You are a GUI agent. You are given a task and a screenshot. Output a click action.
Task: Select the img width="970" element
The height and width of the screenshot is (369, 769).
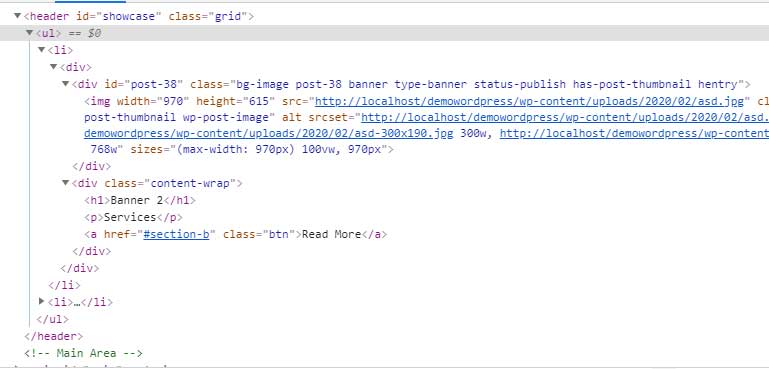[136, 101]
